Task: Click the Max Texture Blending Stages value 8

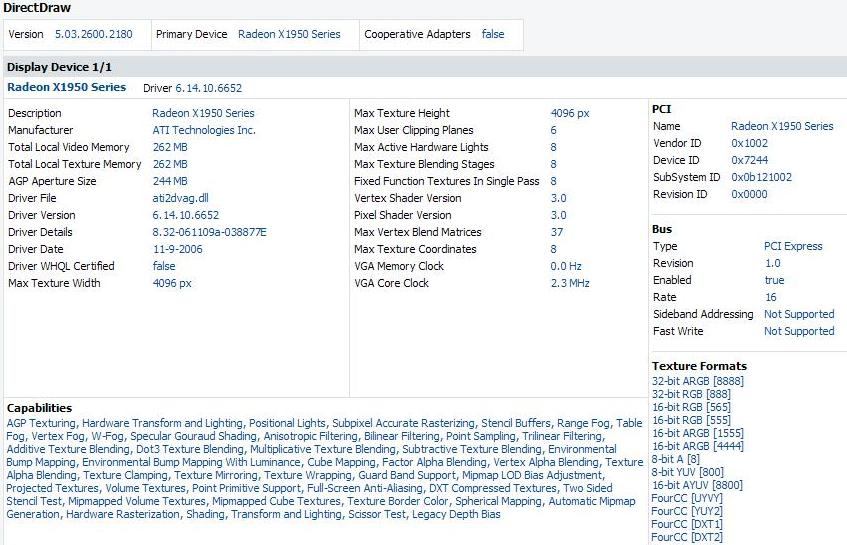Action: coord(553,164)
